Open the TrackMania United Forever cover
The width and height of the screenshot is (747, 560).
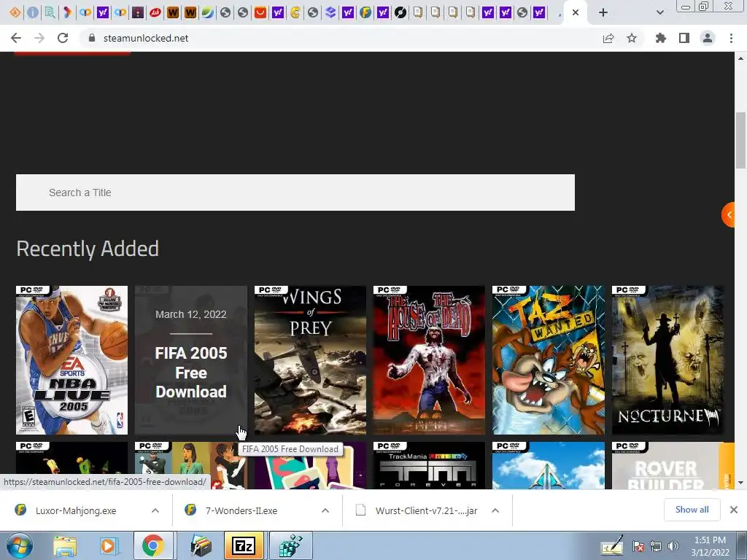click(x=429, y=465)
